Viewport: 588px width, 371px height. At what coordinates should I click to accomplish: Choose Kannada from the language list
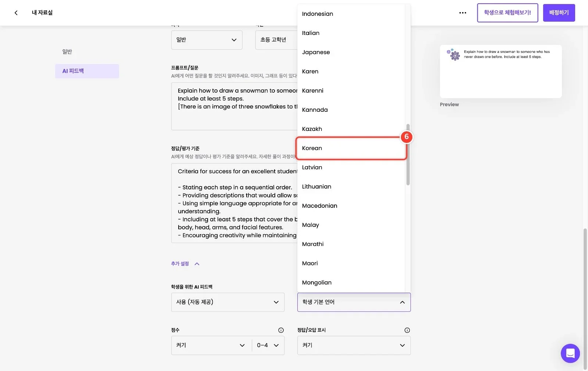click(351, 110)
